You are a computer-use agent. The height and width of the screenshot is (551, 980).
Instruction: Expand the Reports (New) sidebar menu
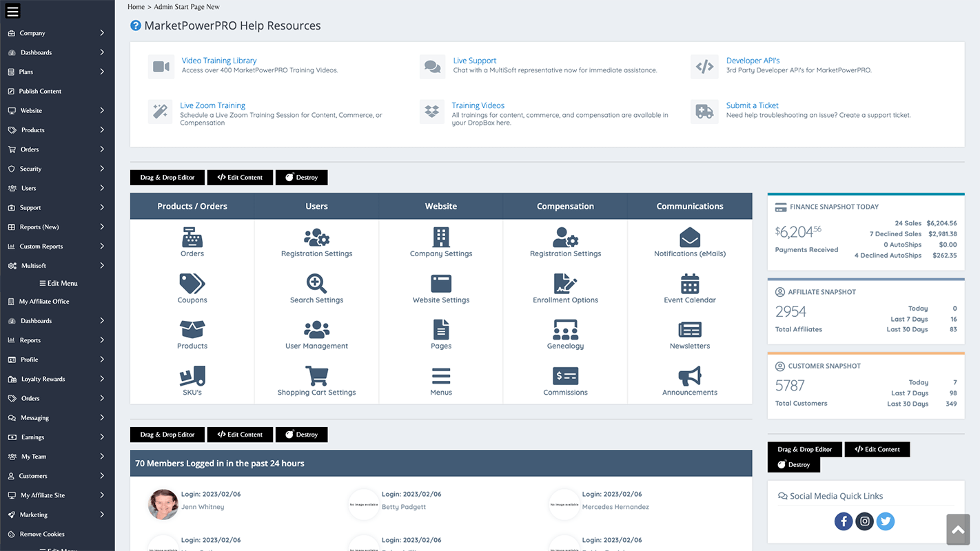click(57, 227)
